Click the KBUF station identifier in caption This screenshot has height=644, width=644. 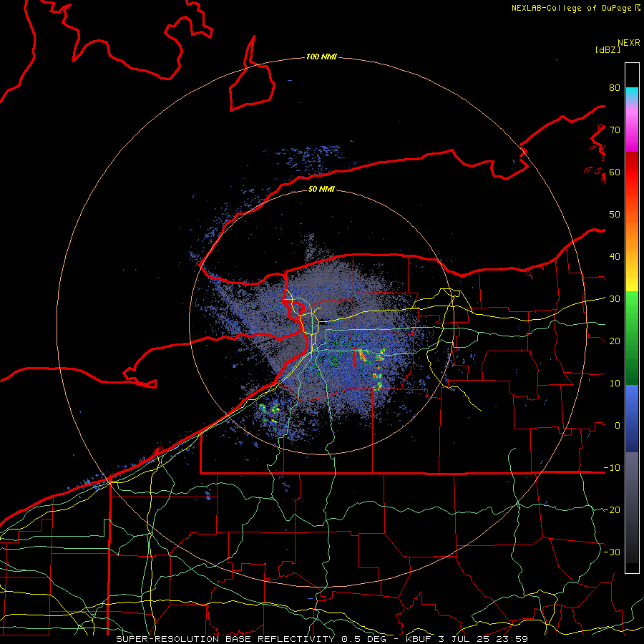(x=419, y=639)
